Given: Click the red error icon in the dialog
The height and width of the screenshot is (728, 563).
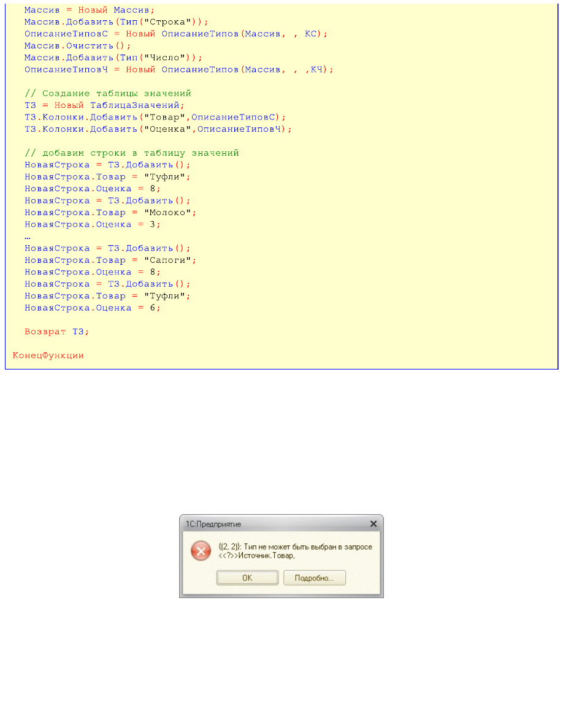Looking at the screenshot, I should (201, 552).
